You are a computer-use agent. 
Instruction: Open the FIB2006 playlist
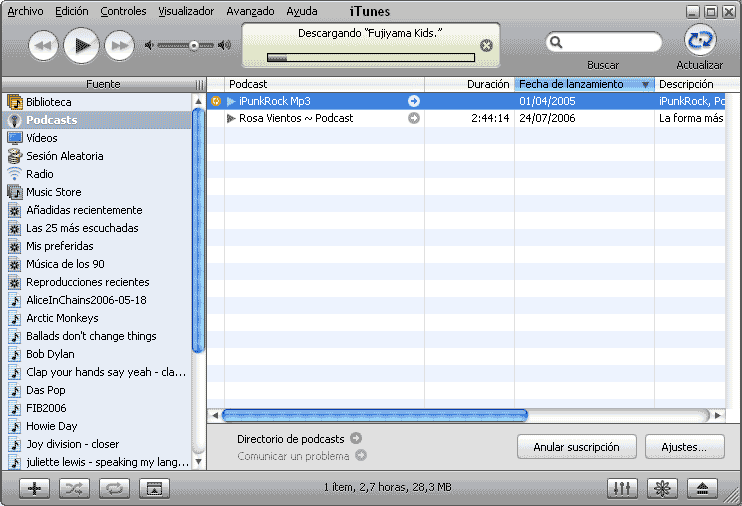(x=97, y=408)
